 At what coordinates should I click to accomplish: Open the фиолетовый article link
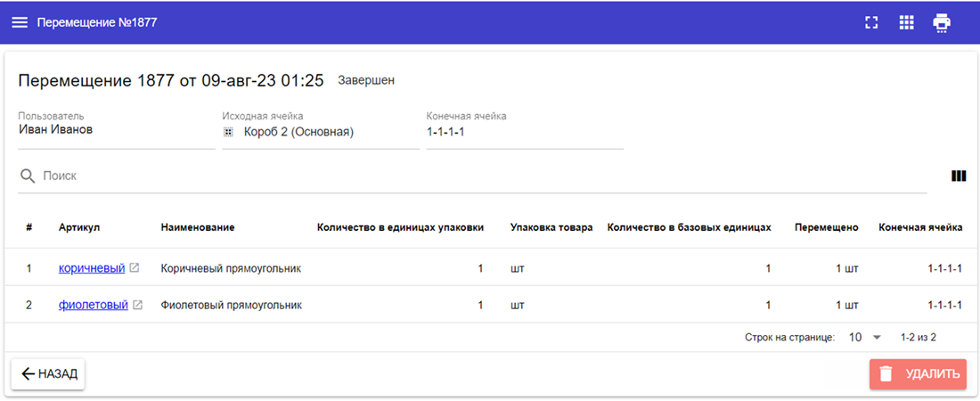(94, 305)
